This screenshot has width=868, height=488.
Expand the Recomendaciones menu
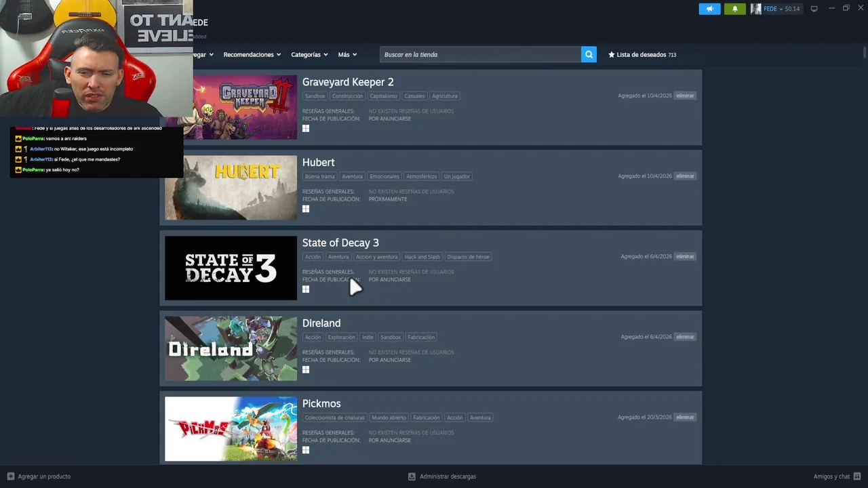click(x=252, y=55)
